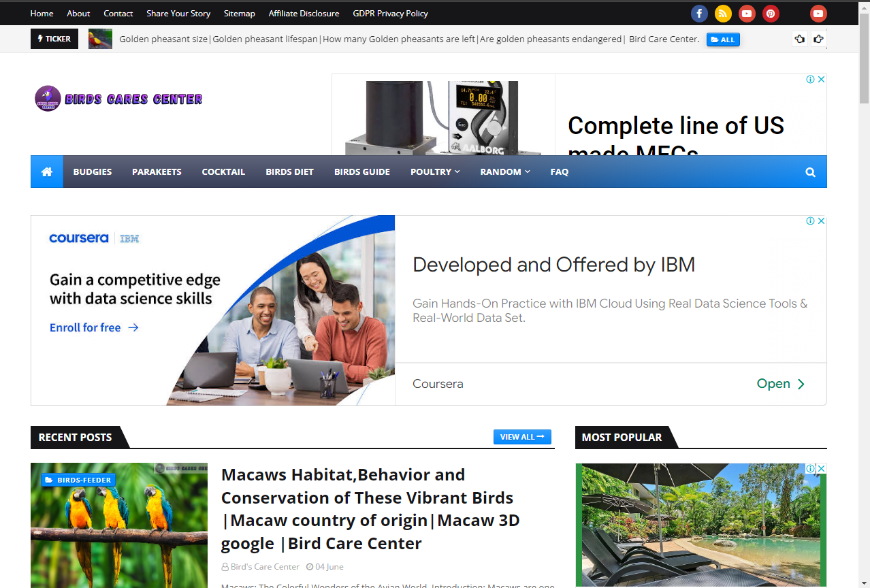The image size is (870, 588).
Task: Select the Cocktail menu item
Action: (x=223, y=171)
